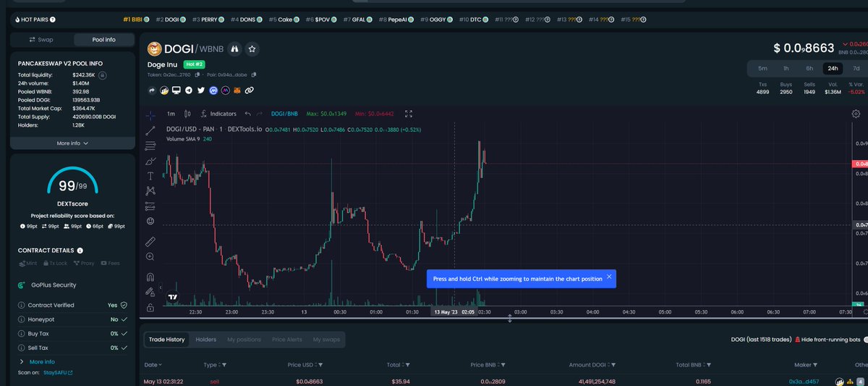Open hot pair #8 PepeAI
Screen dimensions: 868x386
[396, 19]
